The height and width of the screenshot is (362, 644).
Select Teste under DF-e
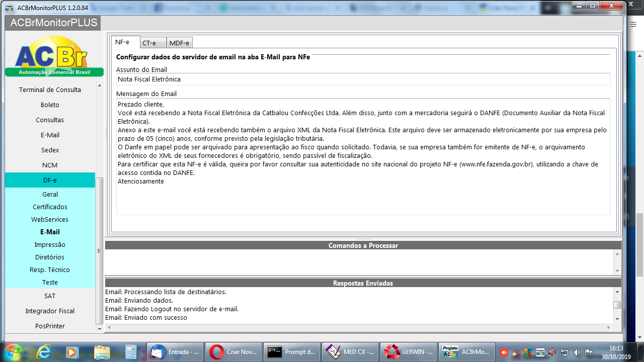(x=50, y=282)
